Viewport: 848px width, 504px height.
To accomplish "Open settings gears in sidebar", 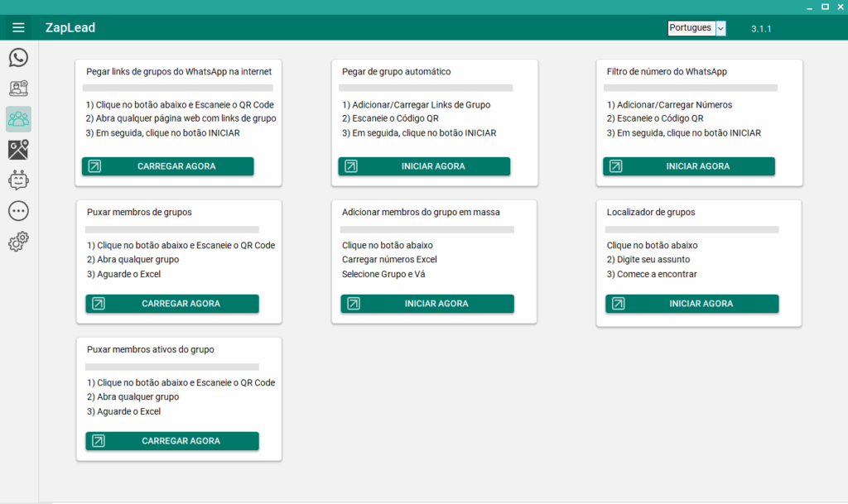I will point(18,242).
